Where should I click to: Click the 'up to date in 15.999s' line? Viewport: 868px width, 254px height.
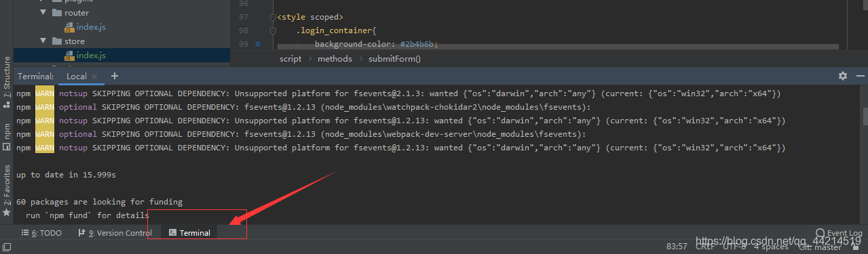(67, 175)
